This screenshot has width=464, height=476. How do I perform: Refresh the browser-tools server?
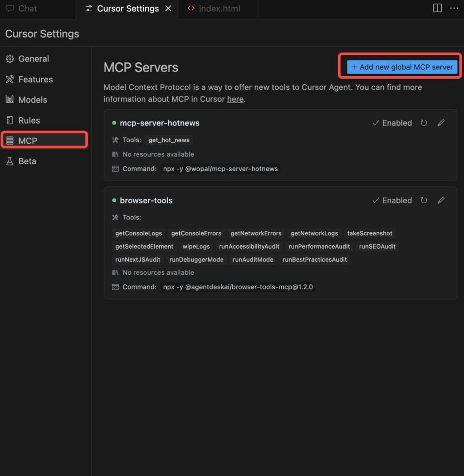424,200
